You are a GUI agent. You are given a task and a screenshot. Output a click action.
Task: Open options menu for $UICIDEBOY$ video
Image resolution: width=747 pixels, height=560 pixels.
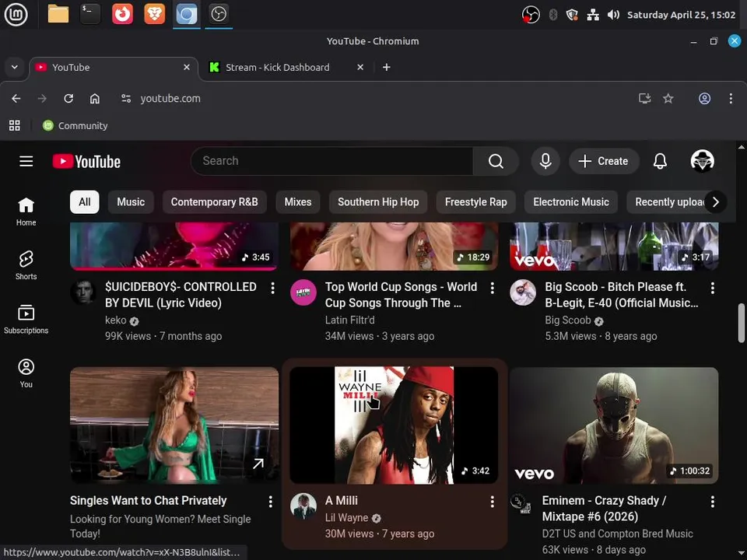point(272,288)
